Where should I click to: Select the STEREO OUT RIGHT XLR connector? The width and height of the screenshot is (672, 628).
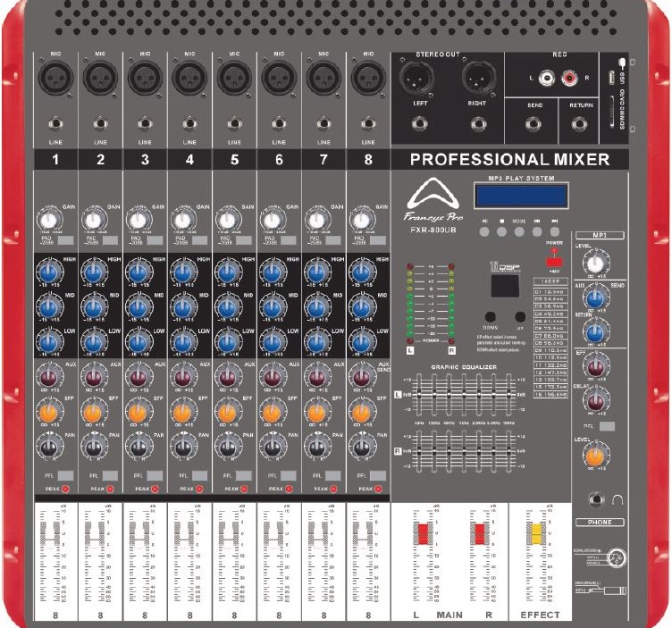click(479, 78)
